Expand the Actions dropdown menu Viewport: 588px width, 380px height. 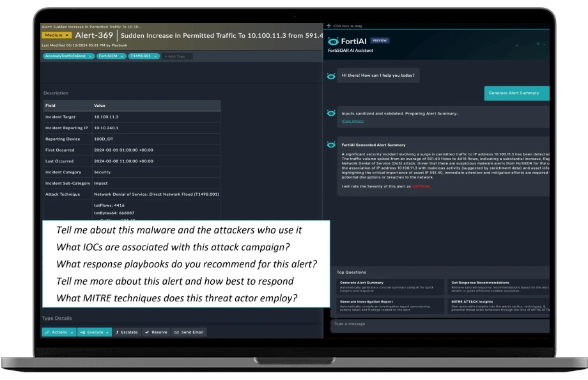pyautogui.click(x=59, y=332)
